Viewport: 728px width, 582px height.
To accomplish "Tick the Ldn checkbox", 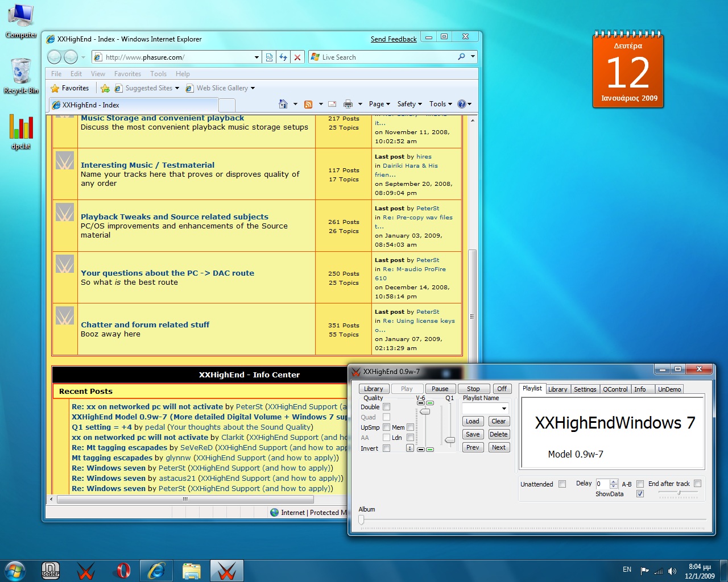I will click(x=410, y=438).
